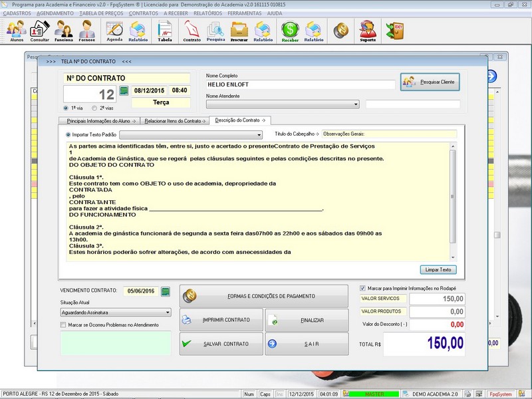The image size is (532, 399).
Task: Click contract text vertical scrollbar
Action: pos(453,196)
